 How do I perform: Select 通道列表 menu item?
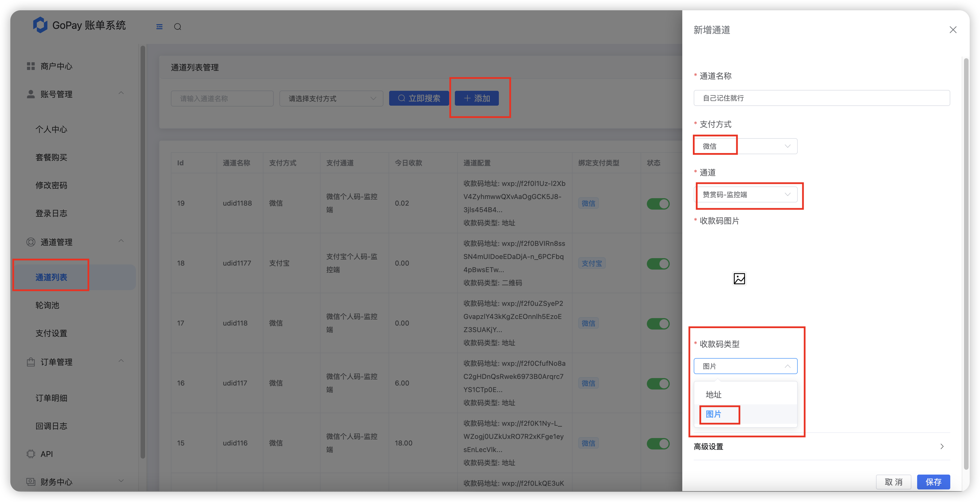coord(75,277)
